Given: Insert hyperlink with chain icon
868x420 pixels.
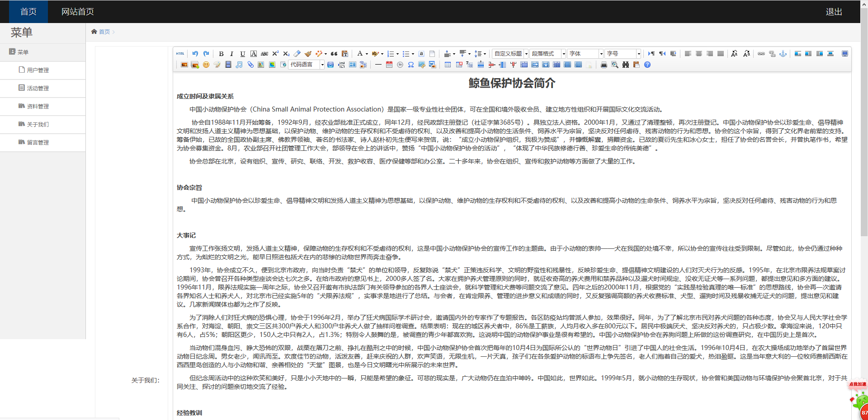Looking at the screenshot, I should (x=761, y=54).
